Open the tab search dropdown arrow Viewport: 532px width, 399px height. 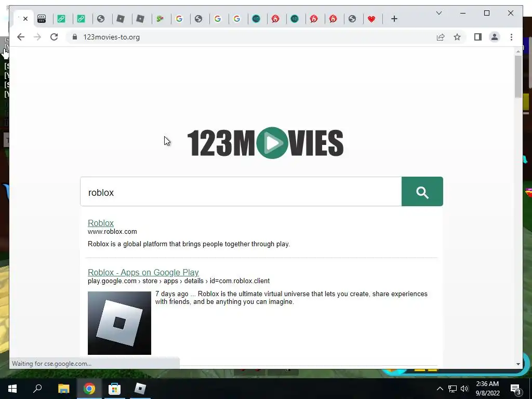[438, 13]
